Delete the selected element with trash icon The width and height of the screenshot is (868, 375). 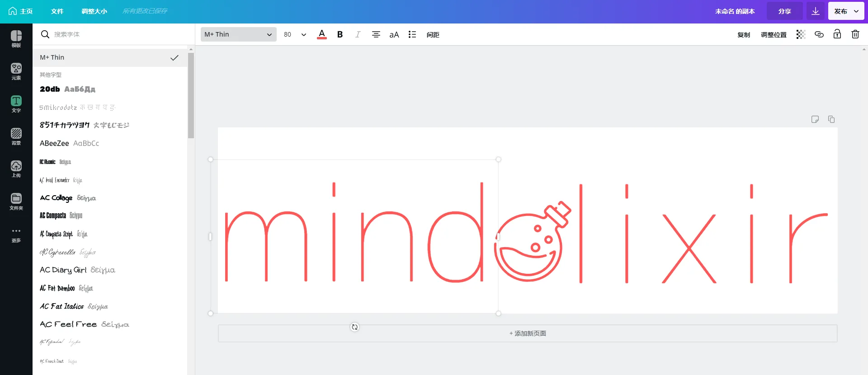click(x=855, y=34)
